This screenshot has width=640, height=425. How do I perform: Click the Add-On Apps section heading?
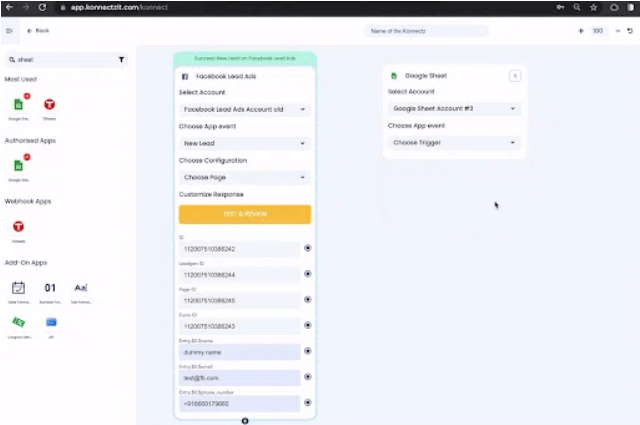26,263
